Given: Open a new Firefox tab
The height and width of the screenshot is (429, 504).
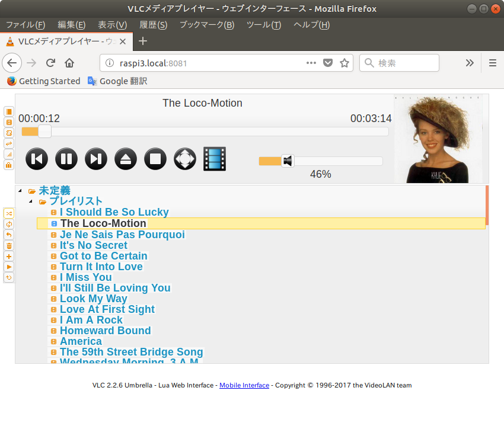Looking at the screenshot, I should point(143,41).
